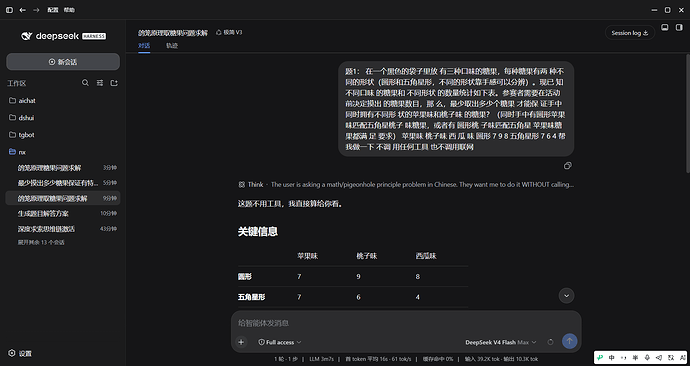Expand the Think reasoning section
The width and height of the screenshot is (690, 366).
pyautogui.click(x=406, y=184)
